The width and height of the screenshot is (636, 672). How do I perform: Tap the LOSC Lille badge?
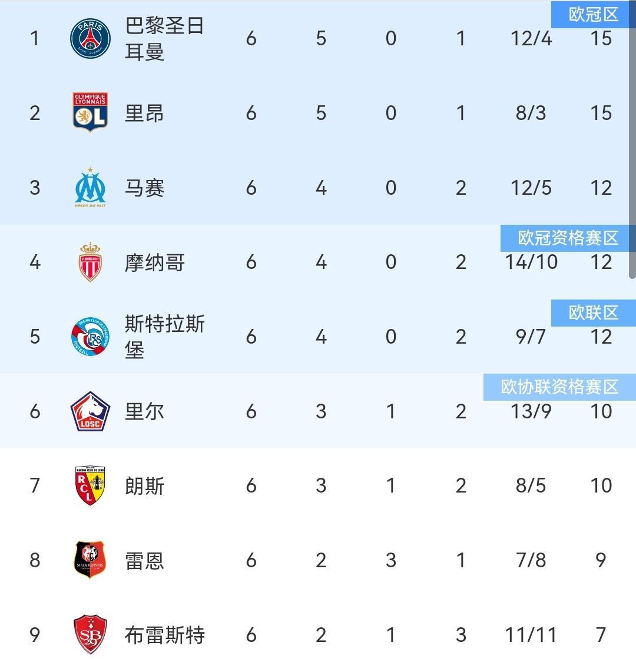click(x=90, y=411)
